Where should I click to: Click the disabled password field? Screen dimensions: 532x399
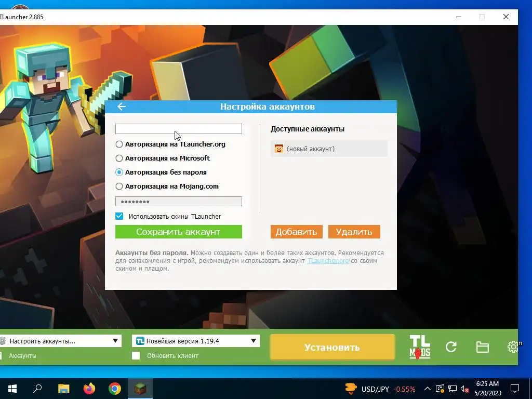coord(179,202)
